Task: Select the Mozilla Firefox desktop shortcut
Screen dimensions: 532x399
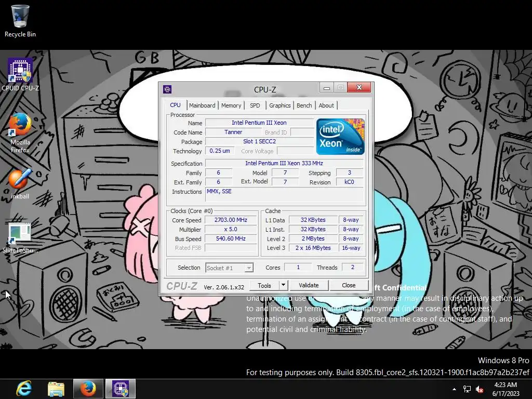Action: pyautogui.click(x=20, y=133)
